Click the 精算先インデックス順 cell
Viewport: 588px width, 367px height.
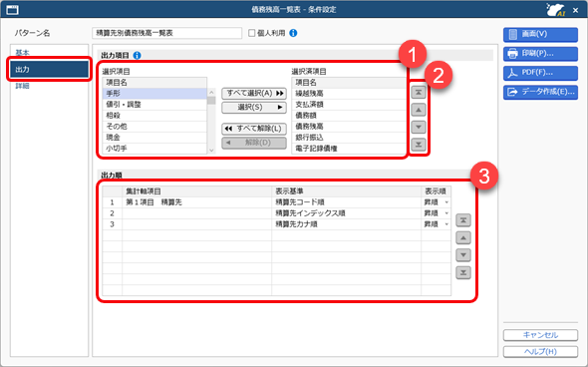point(347,213)
